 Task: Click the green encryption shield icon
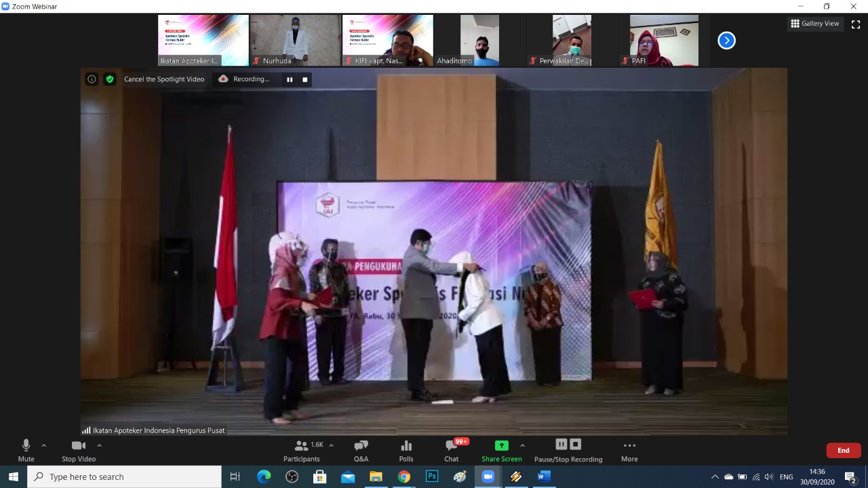coord(110,79)
